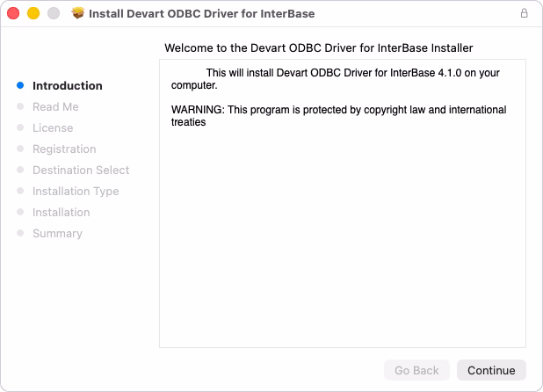The width and height of the screenshot is (543, 392).
Task: Click the lock icon in title bar
Action: coord(524,13)
